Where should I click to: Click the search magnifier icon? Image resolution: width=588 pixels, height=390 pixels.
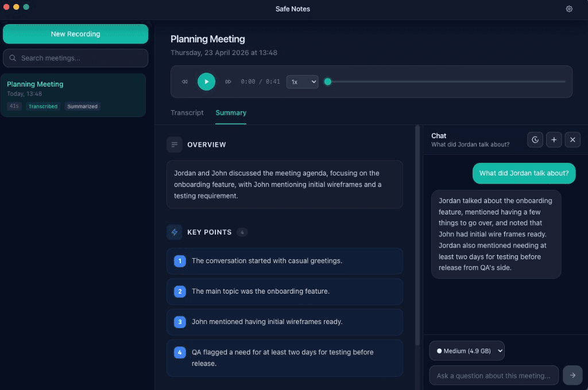click(13, 58)
